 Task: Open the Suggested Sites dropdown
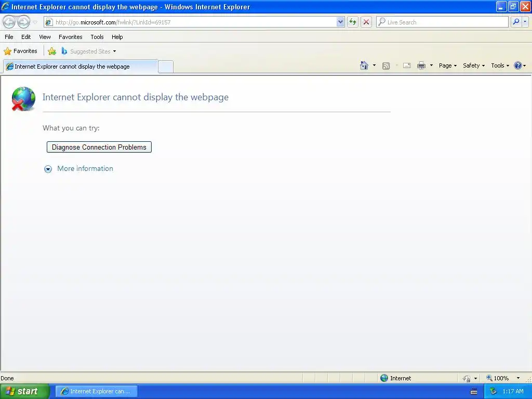pyautogui.click(x=88, y=51)
